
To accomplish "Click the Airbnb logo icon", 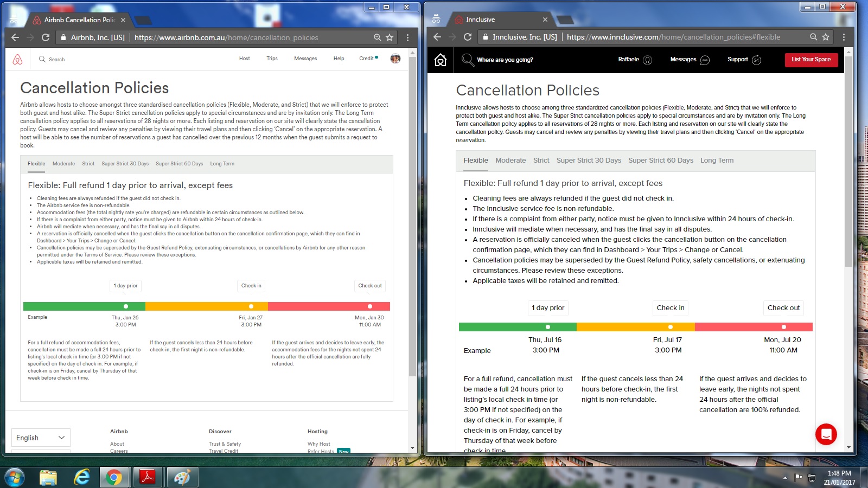I will tap(17, 59).
